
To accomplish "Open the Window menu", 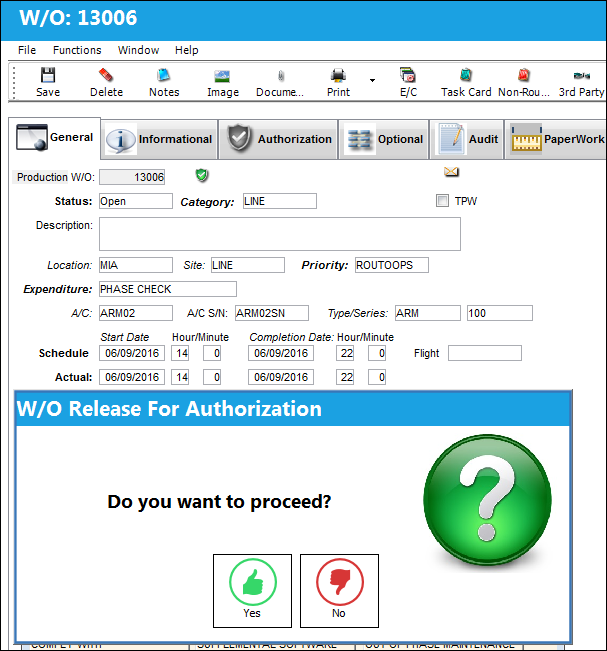I will (138, 50).
